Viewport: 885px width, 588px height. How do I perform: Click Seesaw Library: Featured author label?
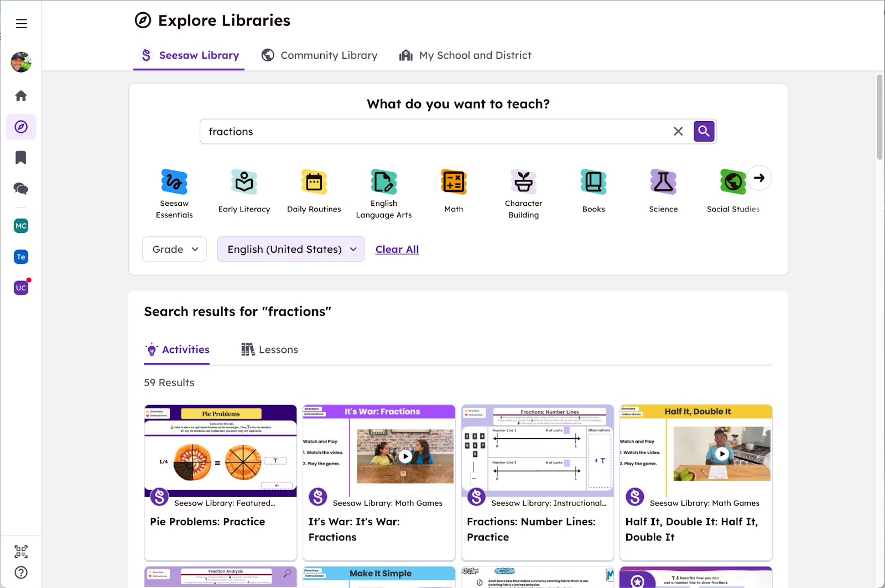[225, 503]
